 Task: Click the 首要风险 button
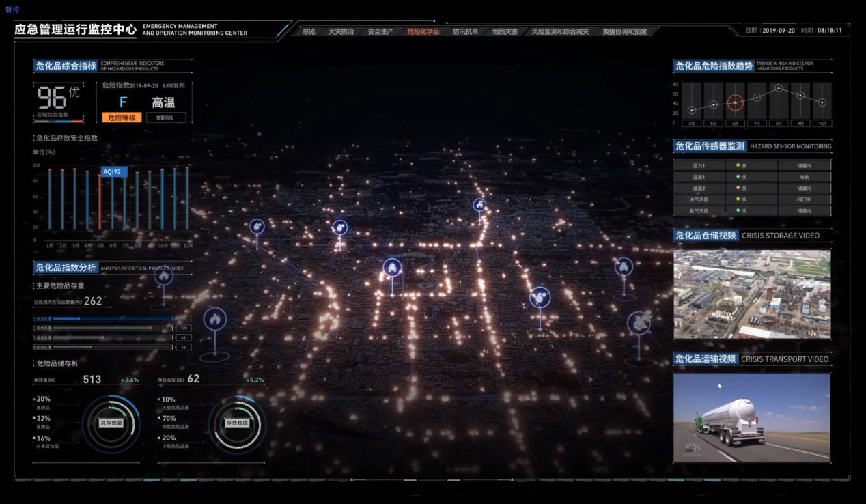pos(165,117)
